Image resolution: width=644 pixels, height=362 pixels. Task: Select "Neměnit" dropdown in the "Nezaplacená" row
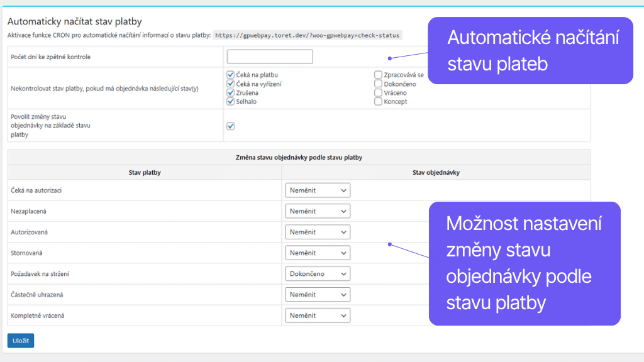tap(318, 211)
